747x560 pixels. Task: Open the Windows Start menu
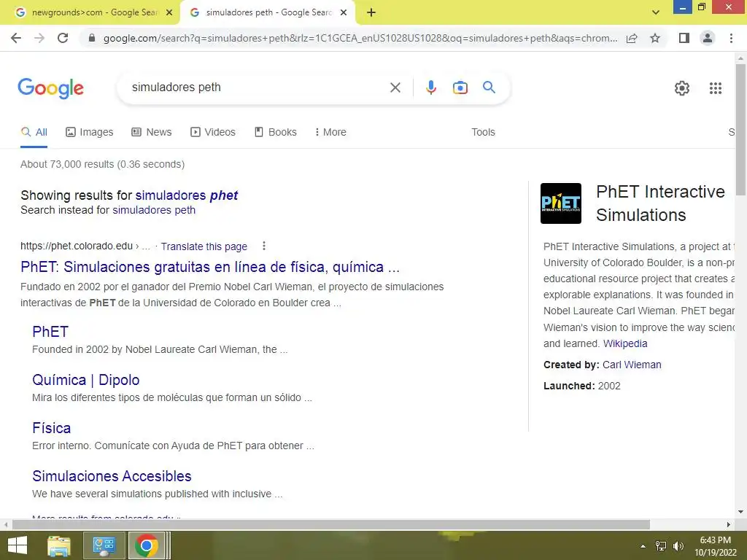tap(18, 545)
